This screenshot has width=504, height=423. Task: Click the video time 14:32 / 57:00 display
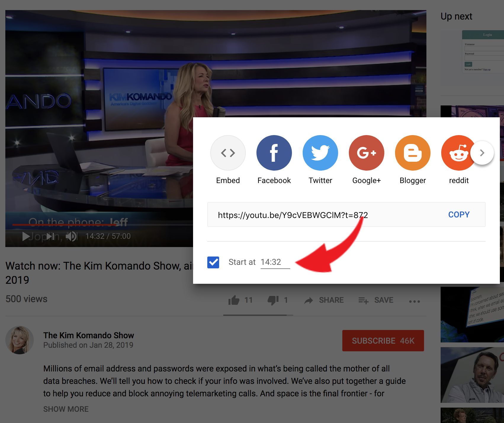[108, 236]
